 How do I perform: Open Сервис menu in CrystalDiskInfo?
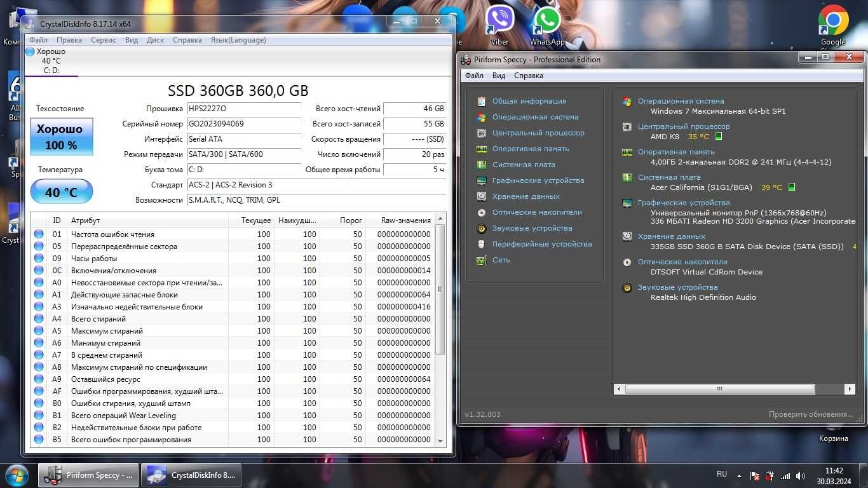(x=104, y=40)
